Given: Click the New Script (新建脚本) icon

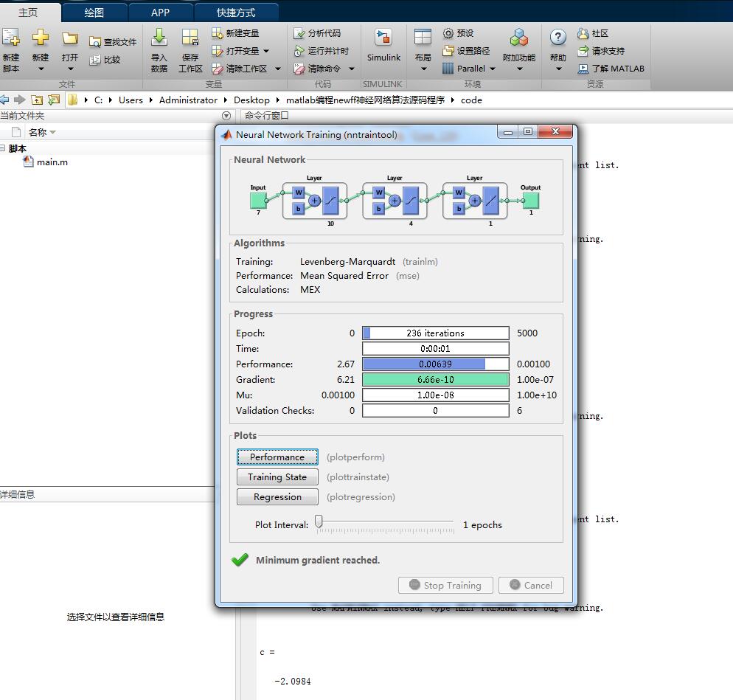Looking at the screenshot, I should pos(11,38).
